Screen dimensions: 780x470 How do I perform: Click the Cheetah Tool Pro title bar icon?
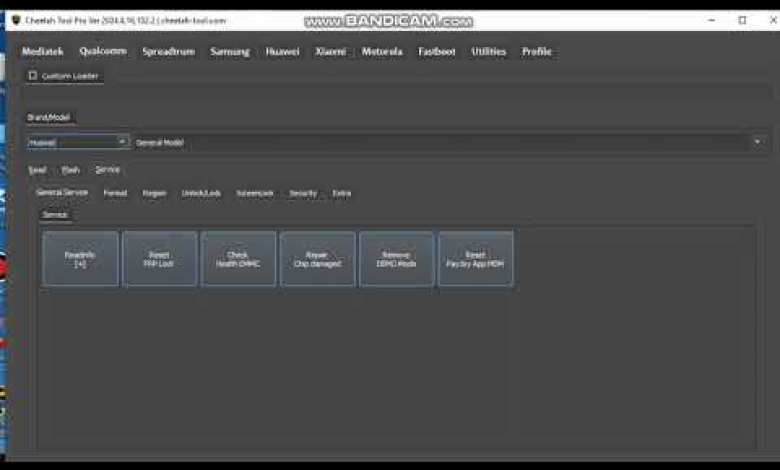(x=14, y=20)
